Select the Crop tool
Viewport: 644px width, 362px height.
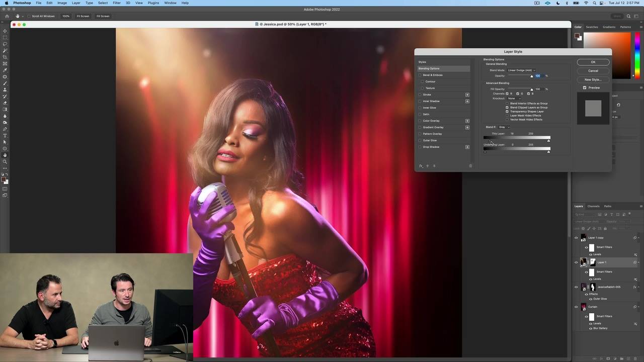[5, 57]
